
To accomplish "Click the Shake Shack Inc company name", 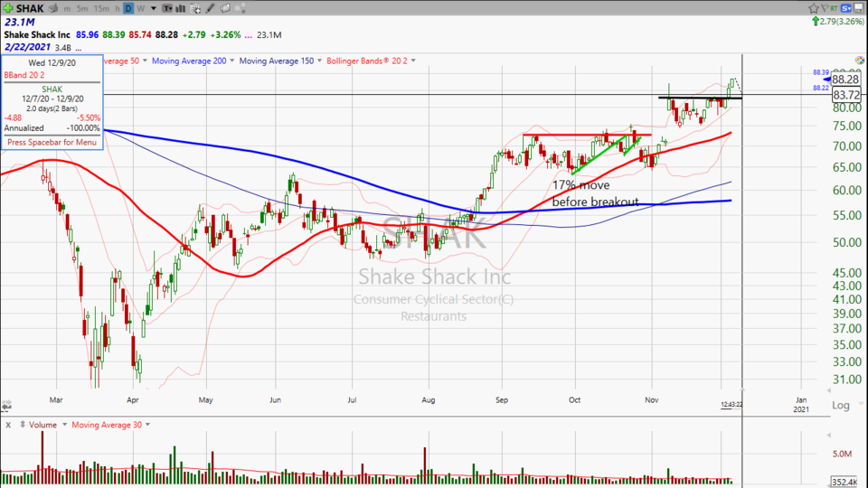I will pyautogui.click(x=37, y=35).
